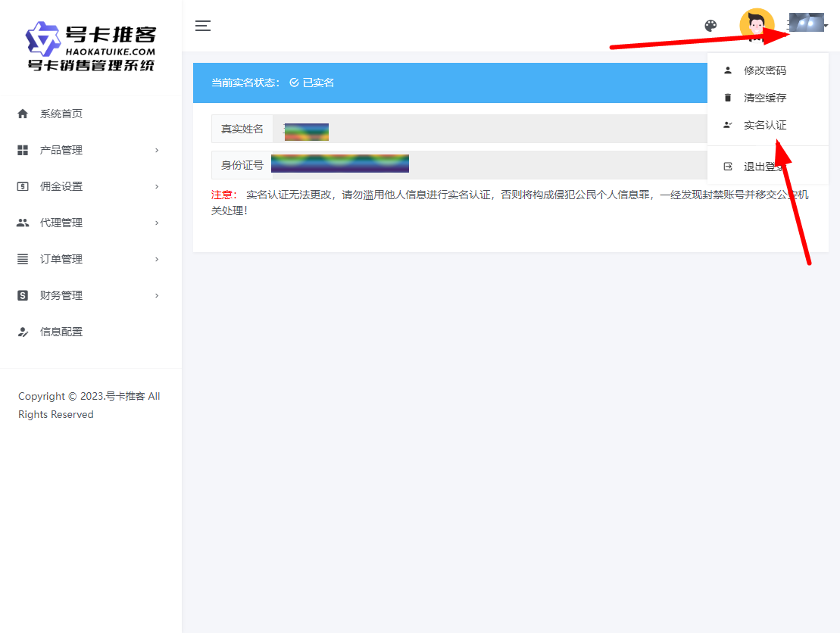Click the 系统首页 home icon
The image size is (840, 633).
click(x=21, y=113)
